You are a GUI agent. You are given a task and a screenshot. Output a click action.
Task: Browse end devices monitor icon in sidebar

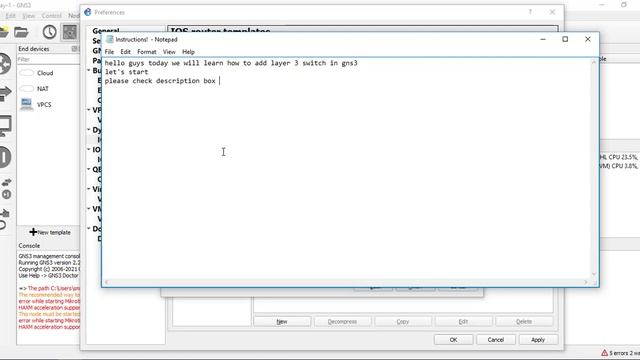tap(5, 126)
